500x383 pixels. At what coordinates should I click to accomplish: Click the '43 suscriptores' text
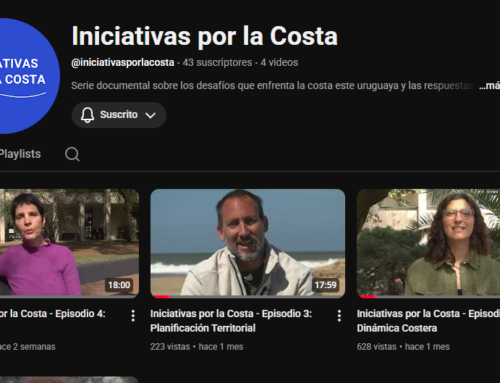pos(217,63)
